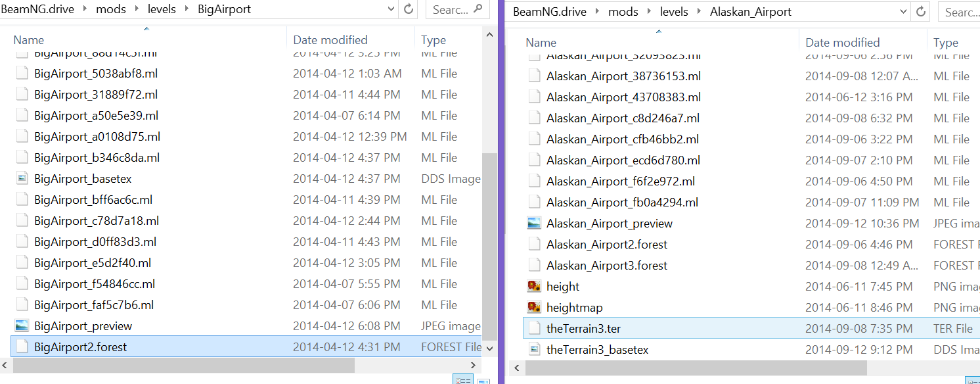Select Alaskan_Airport_cfb46bb2.ml

click(623, 139)
